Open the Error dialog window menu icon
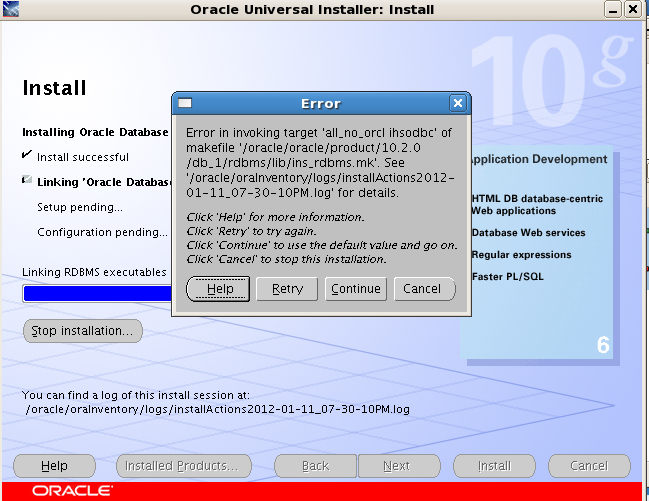Screen dimensions: 649x501 [185, 103]
